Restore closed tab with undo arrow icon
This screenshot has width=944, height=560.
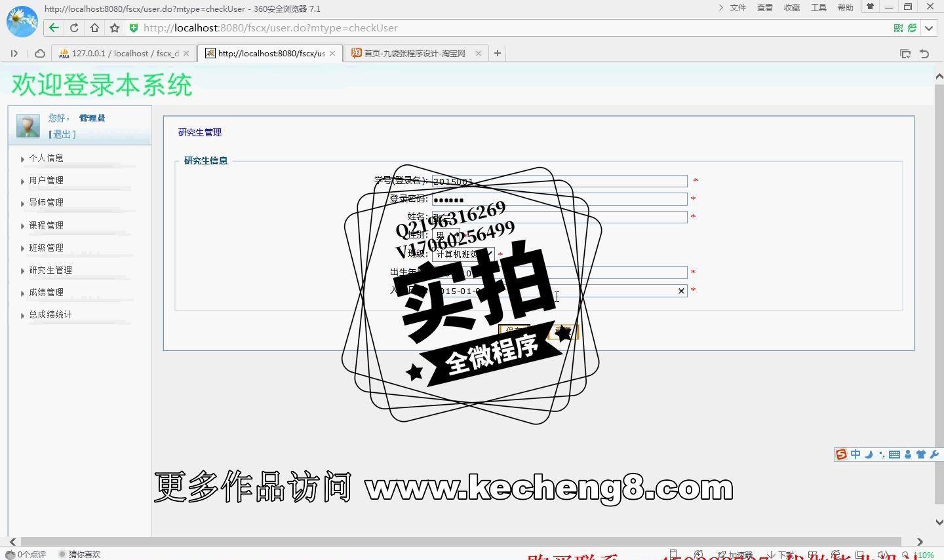coord(924,54)
